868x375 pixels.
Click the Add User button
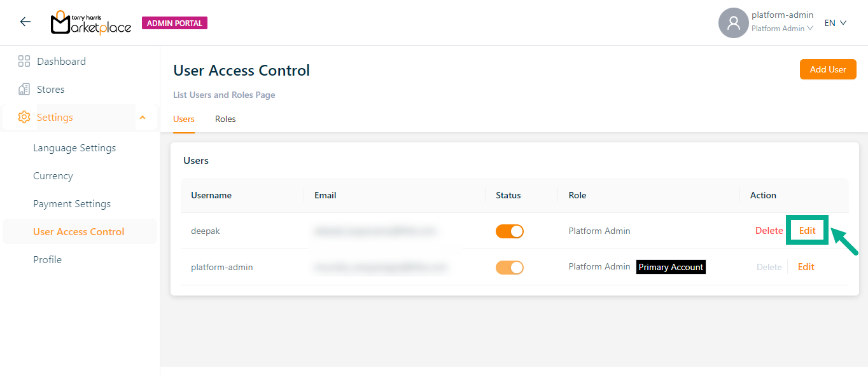[827, 69]
